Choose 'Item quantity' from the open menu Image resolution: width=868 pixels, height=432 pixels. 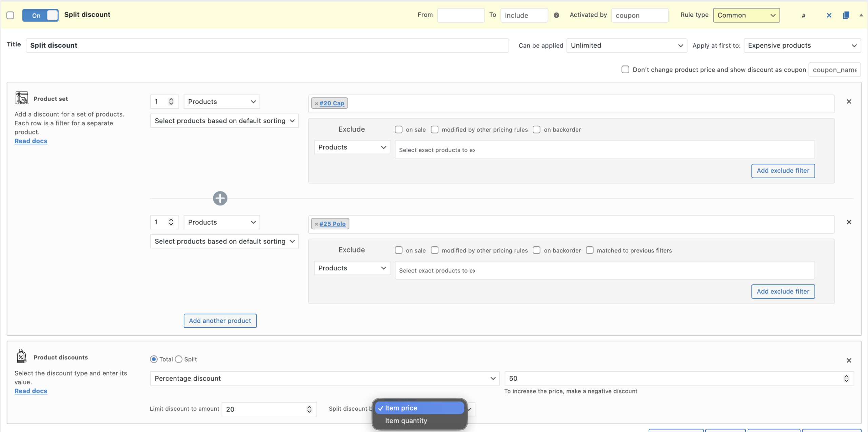(406, 421)
